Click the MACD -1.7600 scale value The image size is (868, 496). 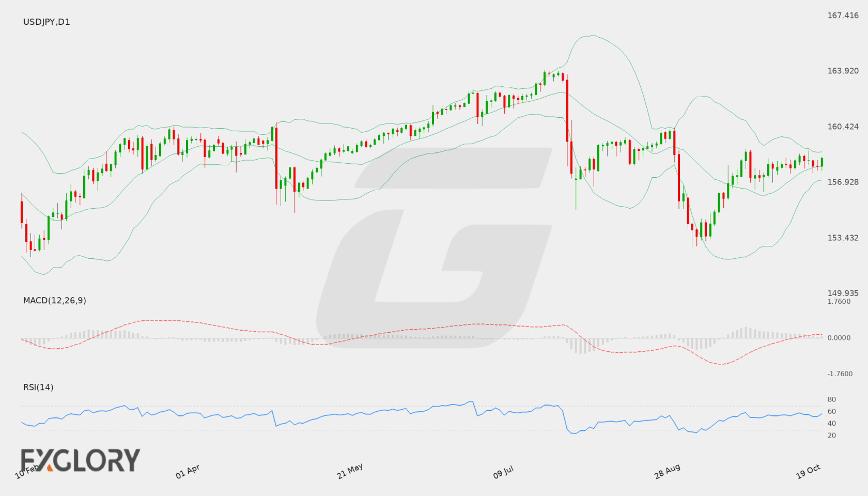coord(840,374)
